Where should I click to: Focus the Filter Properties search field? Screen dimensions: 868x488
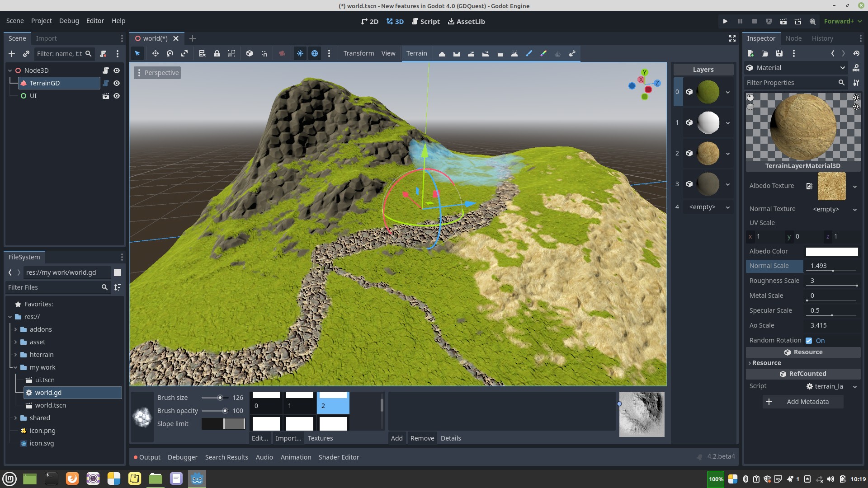pyautogui.click(x=796, y=83)
